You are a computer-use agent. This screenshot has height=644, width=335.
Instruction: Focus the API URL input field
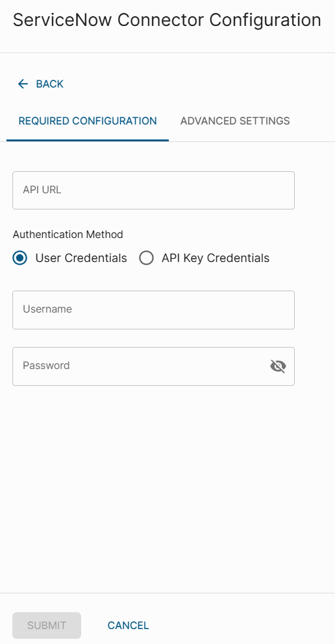tap(153, 190)
